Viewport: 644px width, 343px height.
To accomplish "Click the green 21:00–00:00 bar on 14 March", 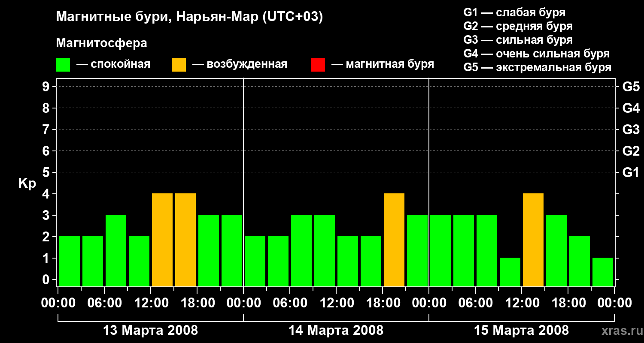I will 417,250.
